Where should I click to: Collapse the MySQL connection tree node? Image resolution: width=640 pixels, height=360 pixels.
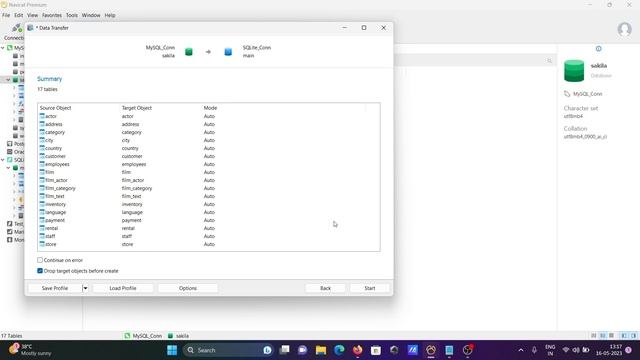click(3, 48)
